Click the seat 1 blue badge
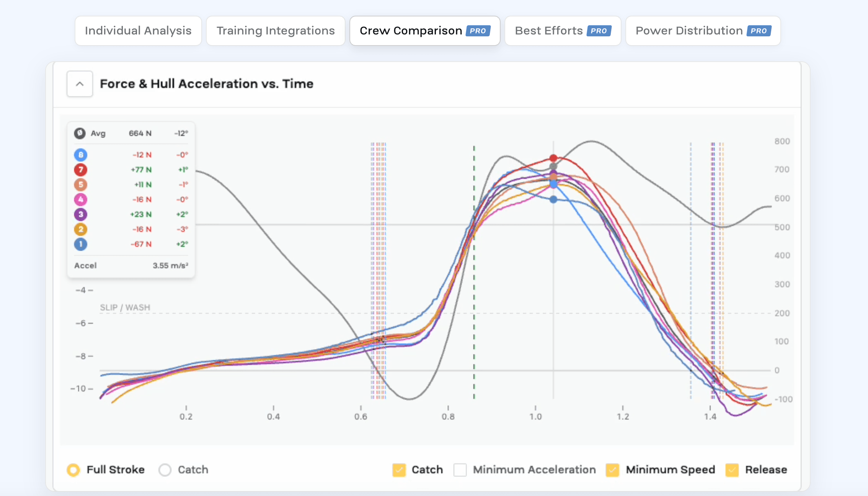The image size is (868, 496). (80, 244)
